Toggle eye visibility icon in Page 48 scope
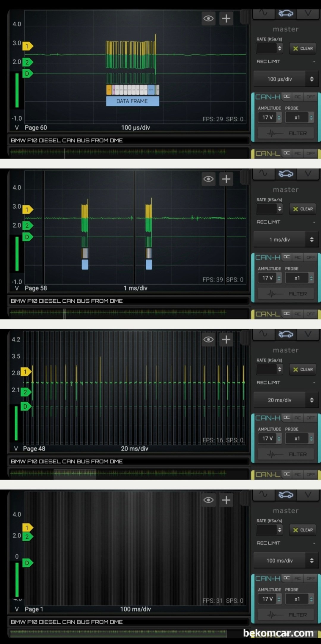Viewport: 321px width, 644px height. pyautogui.click(x=208, y=340)
